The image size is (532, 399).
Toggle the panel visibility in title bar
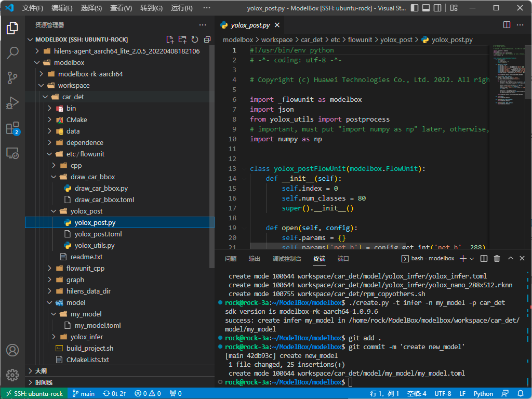(x=425, y=8)
